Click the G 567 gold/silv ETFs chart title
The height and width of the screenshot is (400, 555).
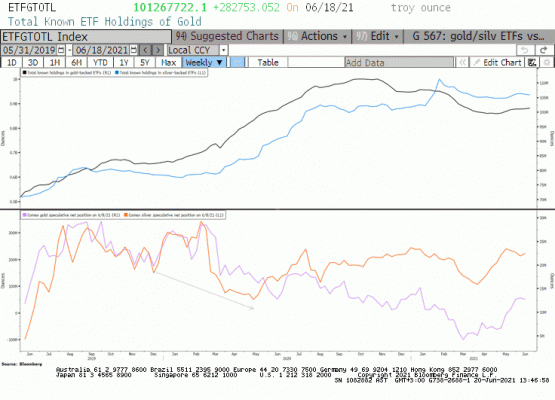pyautogui.click(x=478, y=36)
